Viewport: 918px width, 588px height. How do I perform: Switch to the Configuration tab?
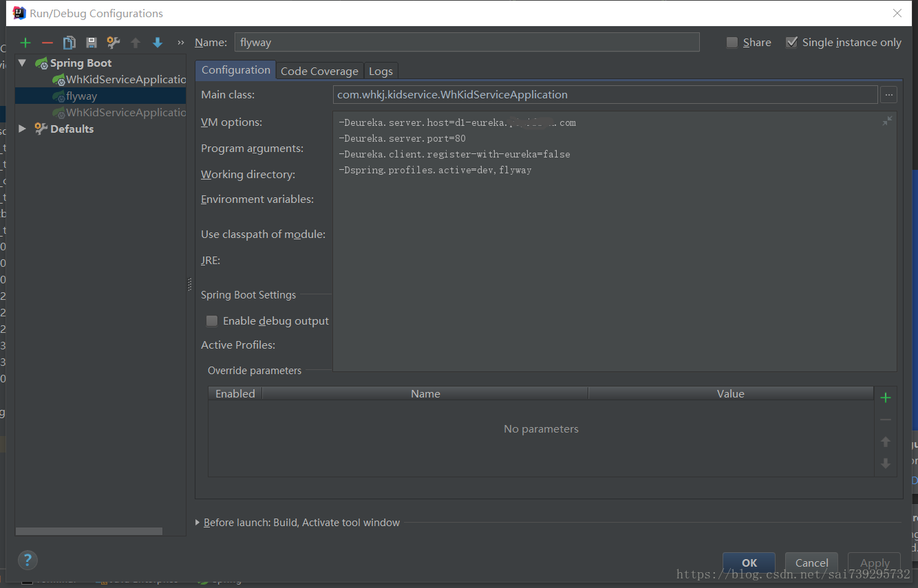[x=236, y=70]
